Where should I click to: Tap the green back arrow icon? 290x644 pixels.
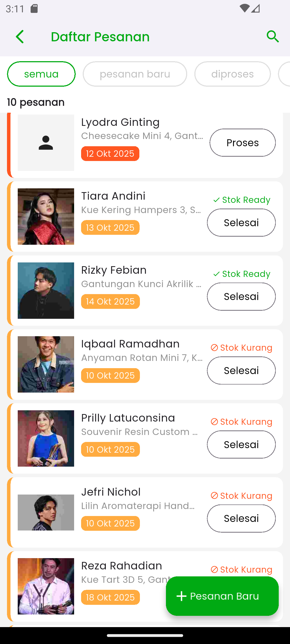(20, 37)
